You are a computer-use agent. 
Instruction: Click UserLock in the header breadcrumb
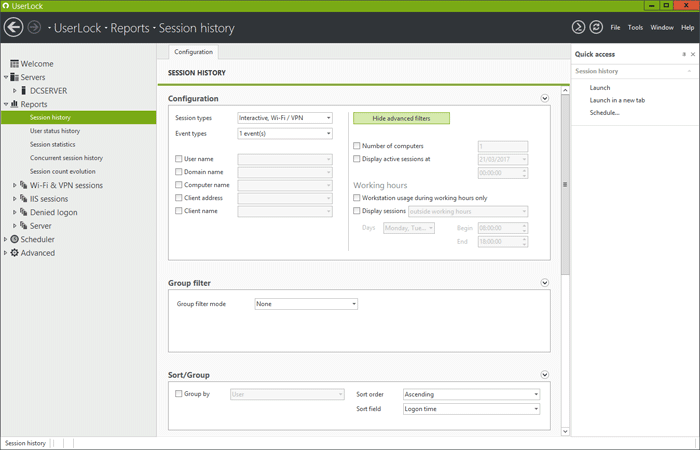(x=78, y=28)
